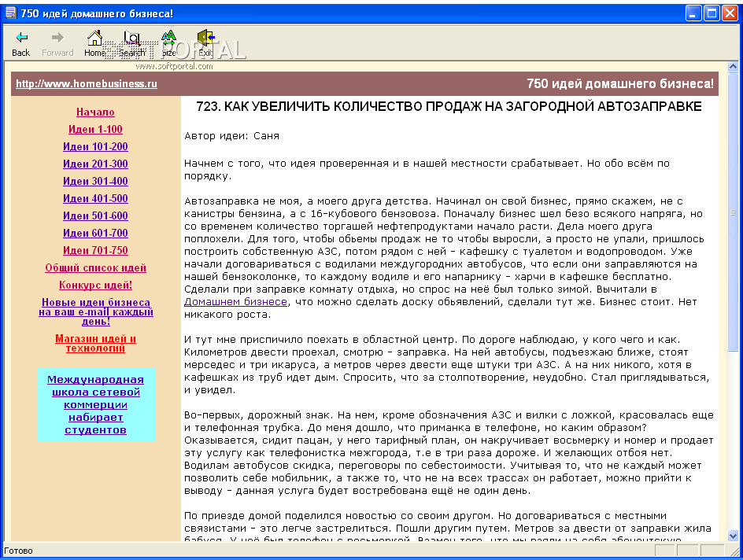Click the article heading 723

coord(449,106)
